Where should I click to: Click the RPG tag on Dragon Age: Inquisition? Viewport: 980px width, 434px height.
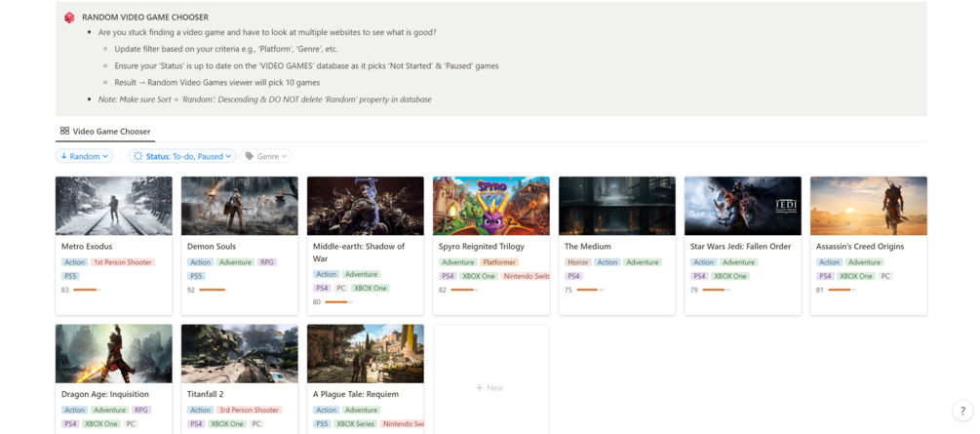pyautogui.click(x=140, y=411)
